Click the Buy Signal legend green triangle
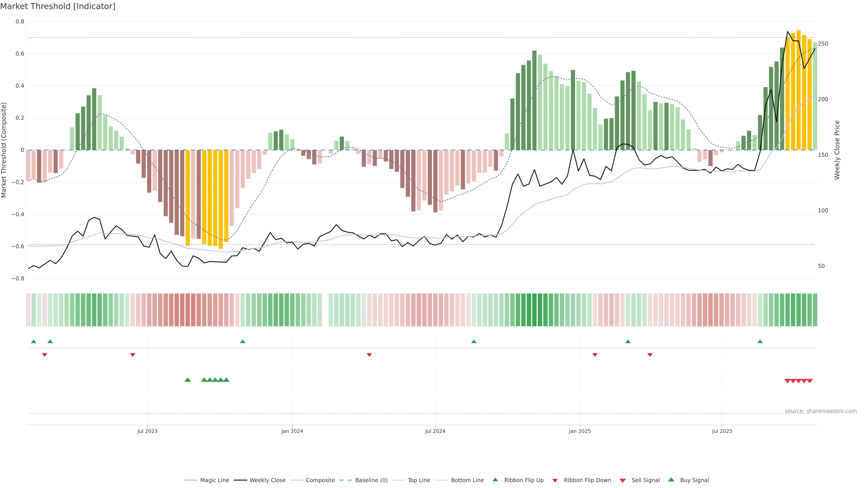 tap(671, 480)
